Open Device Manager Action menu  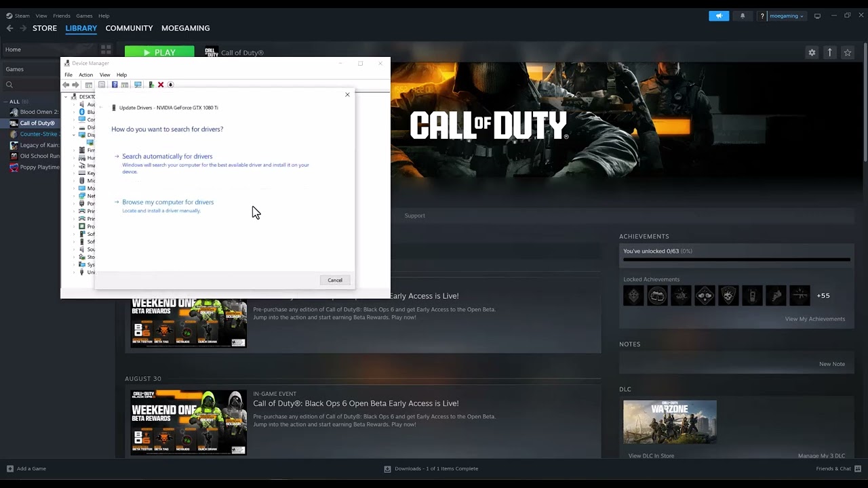(85, 75)
